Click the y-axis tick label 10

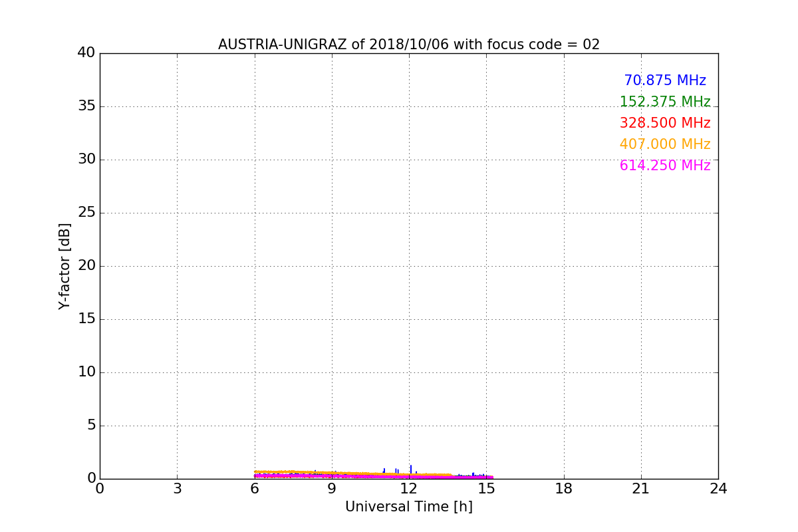[x=86, y=372]
